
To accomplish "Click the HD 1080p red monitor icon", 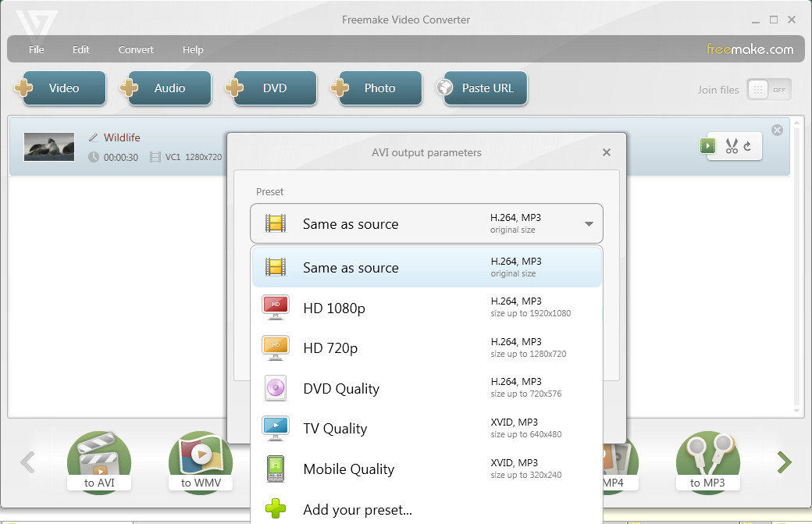I will point(276,307).
